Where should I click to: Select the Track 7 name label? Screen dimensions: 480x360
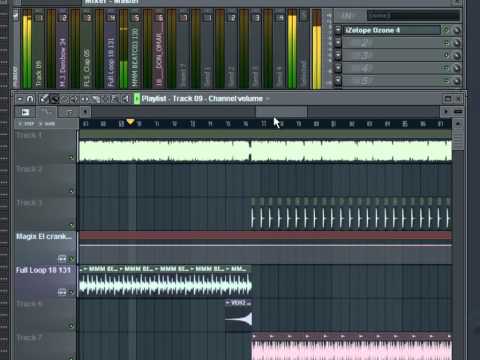click(x=29, y=338)
